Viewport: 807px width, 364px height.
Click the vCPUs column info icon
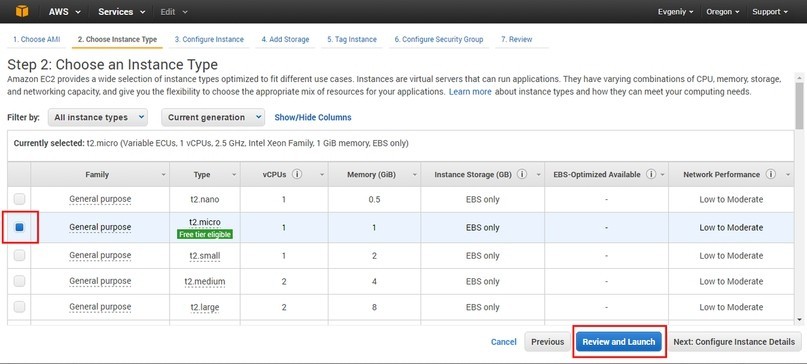[297, 174]
